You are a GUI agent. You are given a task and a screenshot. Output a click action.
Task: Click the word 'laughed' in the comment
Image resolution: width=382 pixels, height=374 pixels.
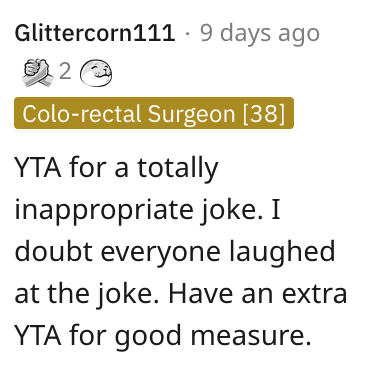tap(282, 253)
